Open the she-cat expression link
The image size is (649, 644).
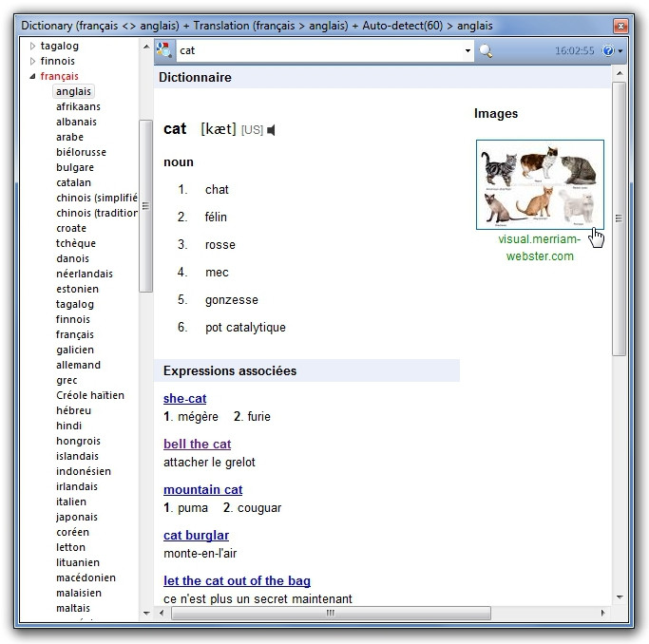pyautogui.click(x=184, y=399)
